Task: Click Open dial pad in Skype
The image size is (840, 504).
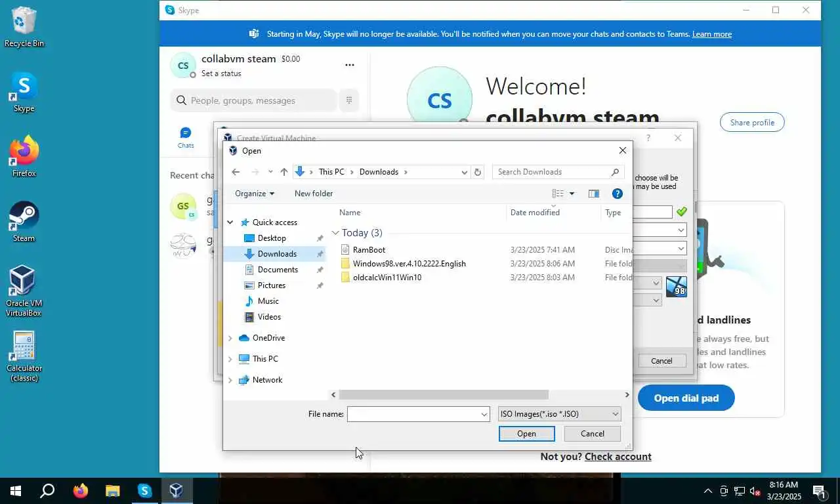Action: pyautogui.click(x=686, y=398)
